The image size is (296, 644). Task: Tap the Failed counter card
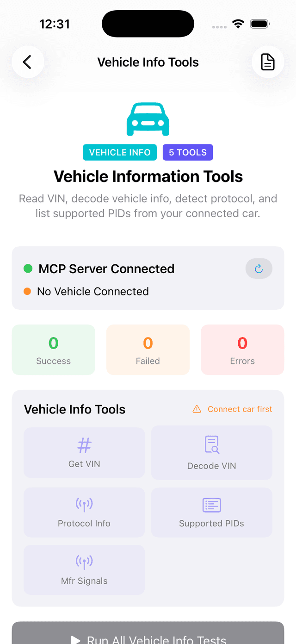click(x=148, y=350)
